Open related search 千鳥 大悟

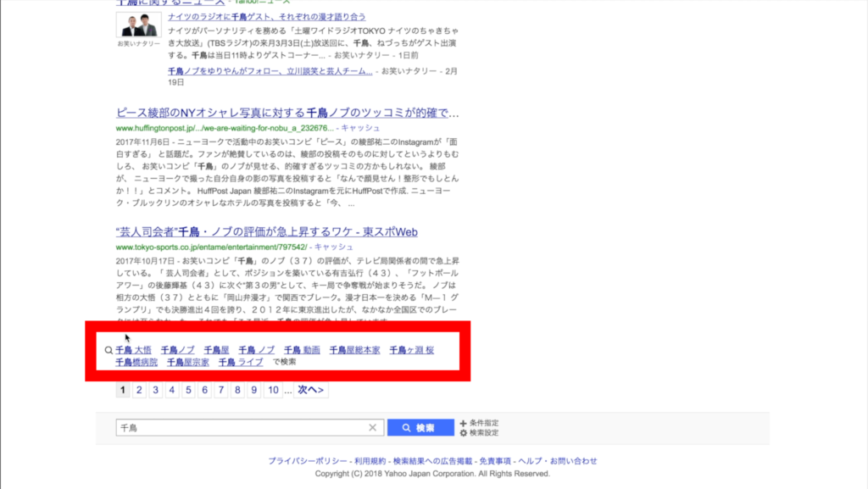pos(133,350)
